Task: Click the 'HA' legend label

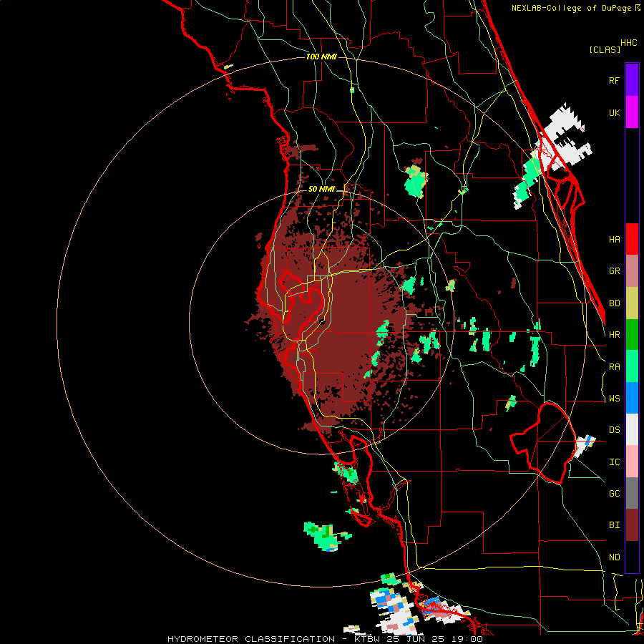Action: pyautogui.click(x=614, y=240)
